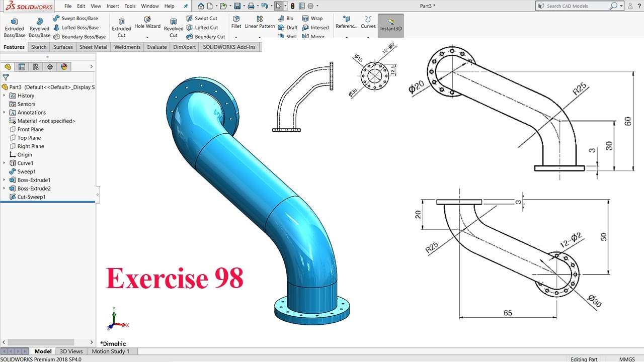This screenshot has width=644, height=362.
Task: Open the Options gear dropdown arrow
Action: tap(317, 6)
